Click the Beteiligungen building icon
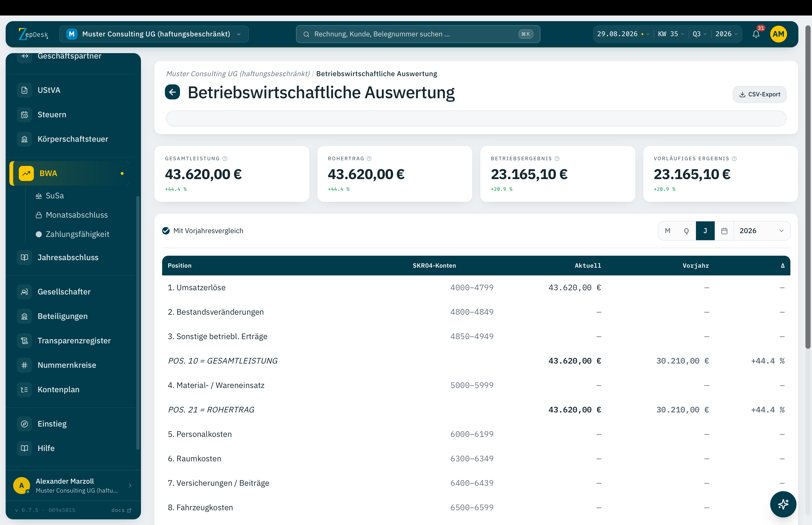Viewport: 812px width, 525px height. click(x=24, y=316)
